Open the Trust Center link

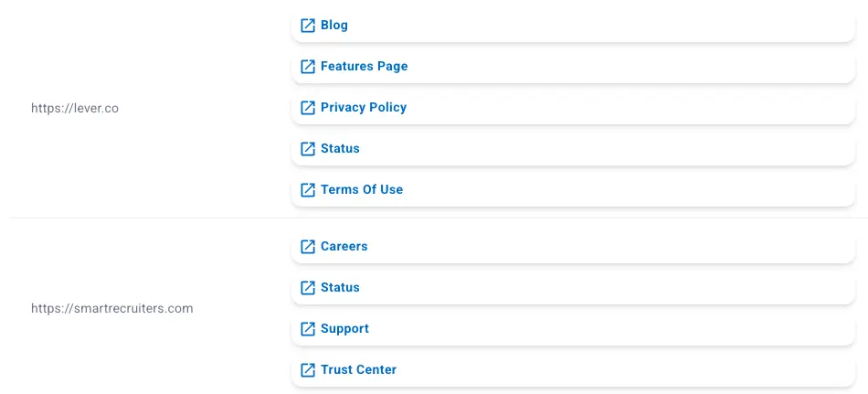coord(358,370)
